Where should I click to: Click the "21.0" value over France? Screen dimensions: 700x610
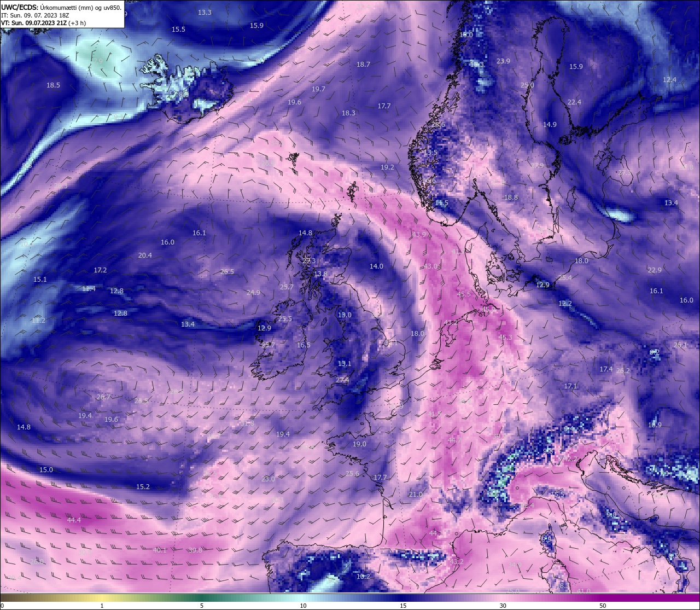coord(415,494)
